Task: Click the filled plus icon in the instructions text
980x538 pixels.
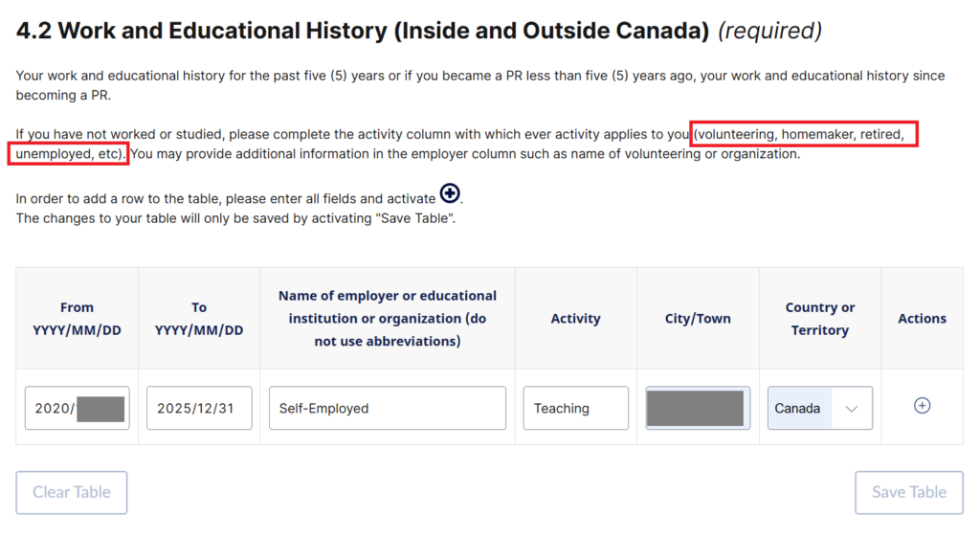Action: 450,195
